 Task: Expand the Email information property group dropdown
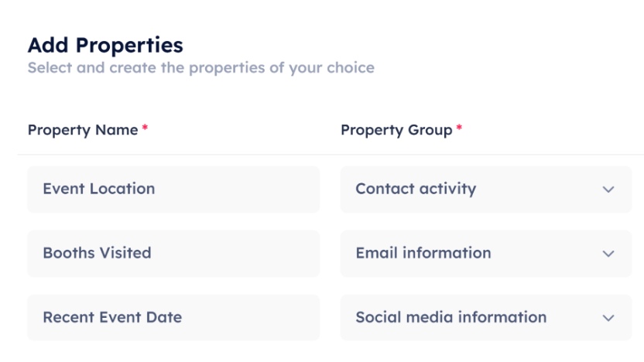pos(485,254)
